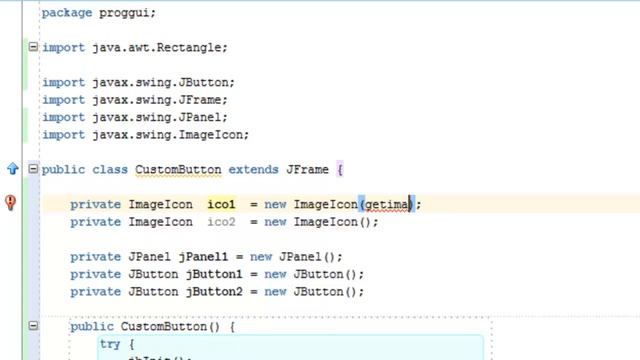Click 'JButton()' on the jButton2 line
640x360 pixels.
(325, 292)
